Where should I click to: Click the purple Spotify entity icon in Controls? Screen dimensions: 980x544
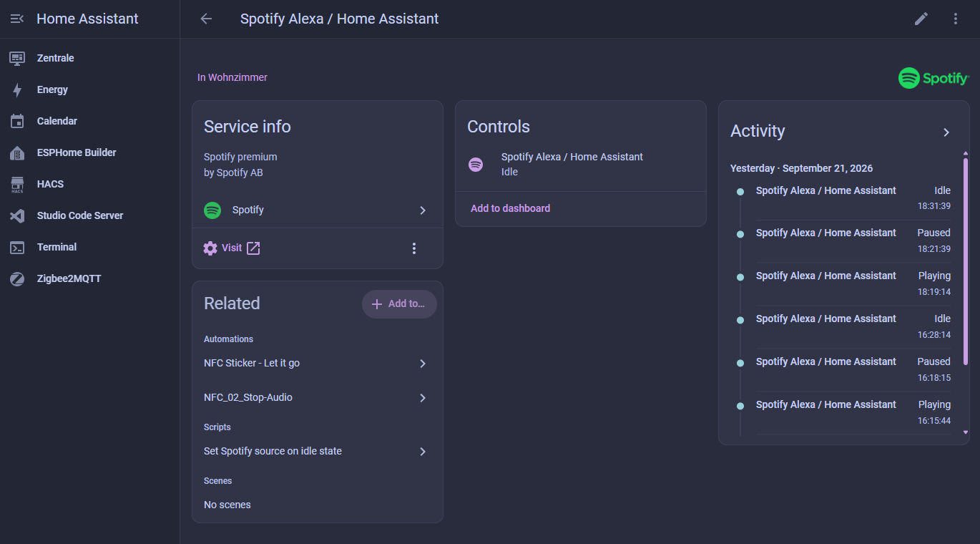[x=476, y=165]
